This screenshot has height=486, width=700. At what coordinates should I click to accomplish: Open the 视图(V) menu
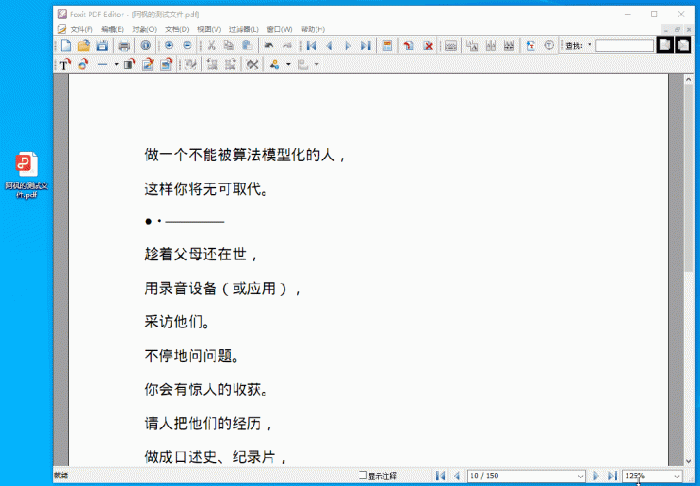[x=209, y=29]
